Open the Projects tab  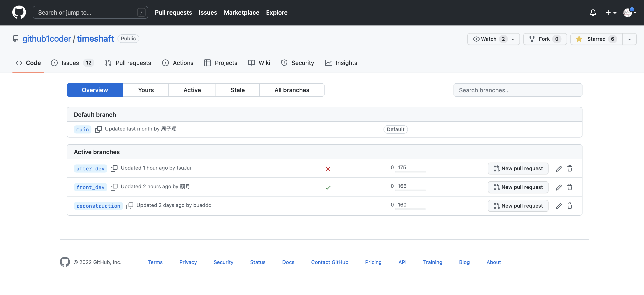(221, 63)
